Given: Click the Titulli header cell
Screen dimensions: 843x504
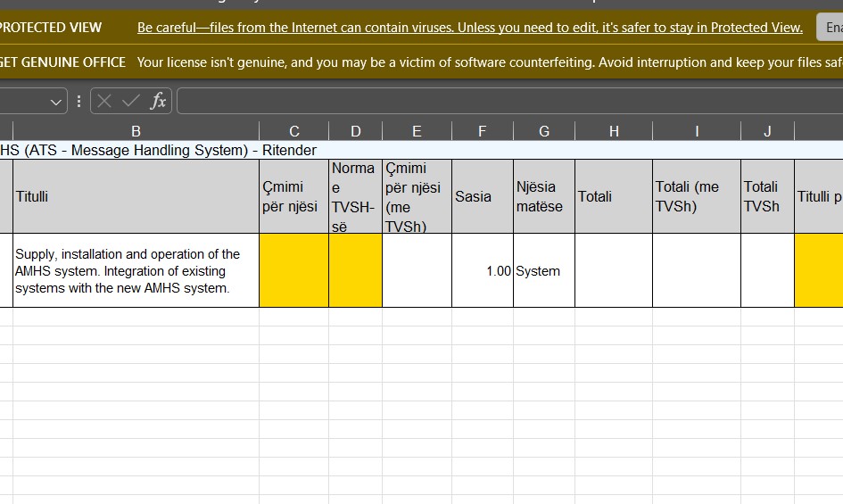Looking at the screenshot, I should pyautogui.click(x=136, y=196).
